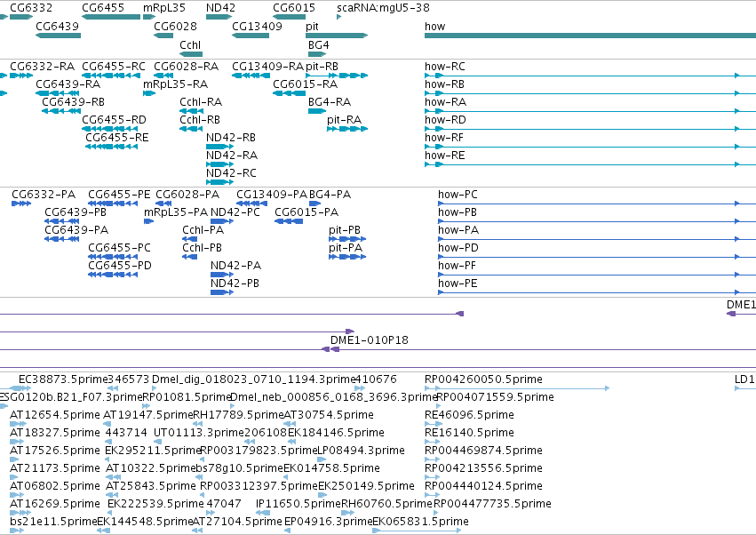Click protein CG13409-PA
756x535 pixels.
point(272,195)
